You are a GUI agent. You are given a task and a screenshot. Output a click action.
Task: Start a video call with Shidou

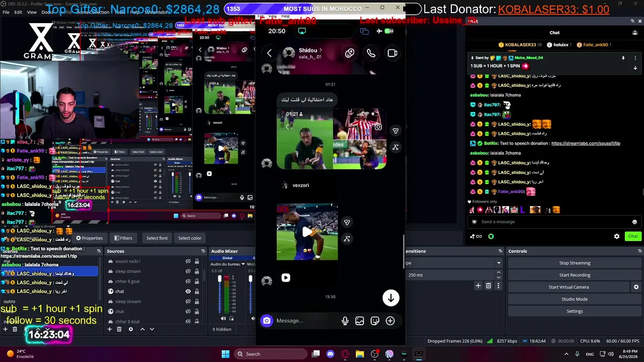point(392,53)
